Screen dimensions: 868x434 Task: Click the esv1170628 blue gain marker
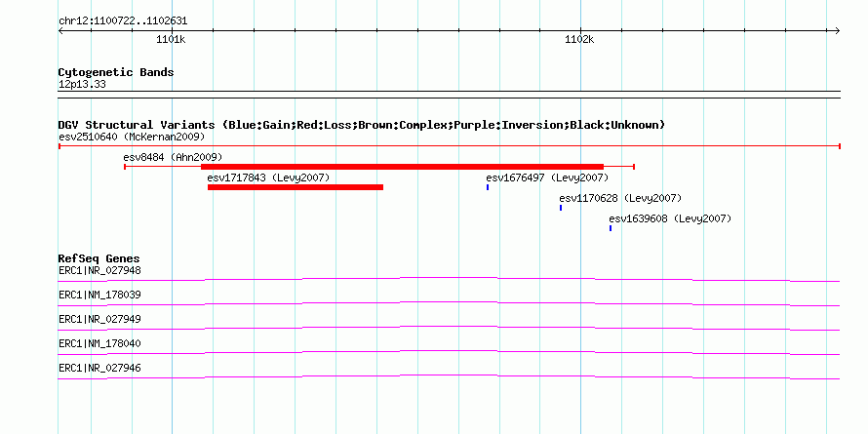(x=561, y=208)
